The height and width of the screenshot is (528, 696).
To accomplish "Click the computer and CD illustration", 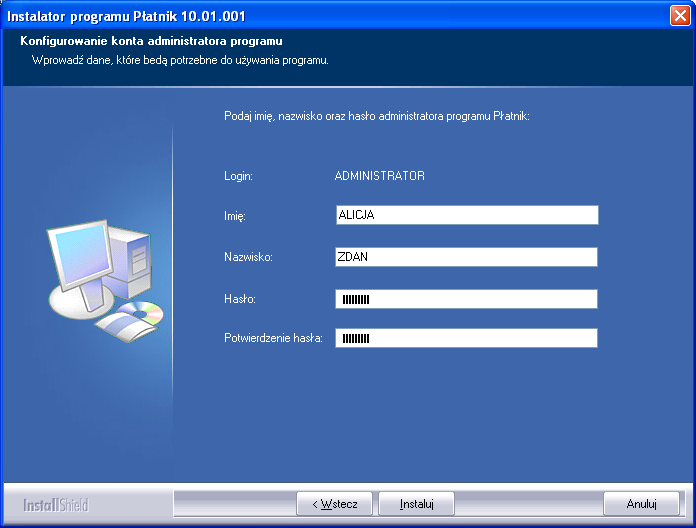I will point(106,281).
